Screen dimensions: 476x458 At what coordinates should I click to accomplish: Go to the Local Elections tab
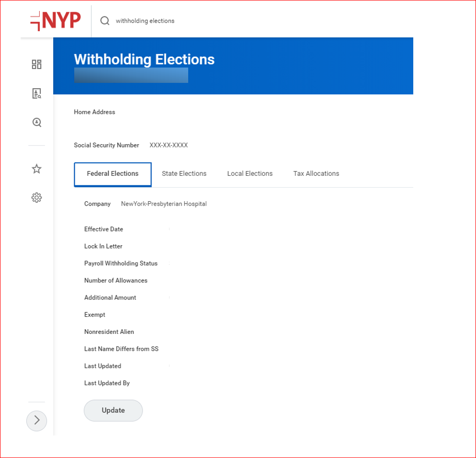coord(249,174)
